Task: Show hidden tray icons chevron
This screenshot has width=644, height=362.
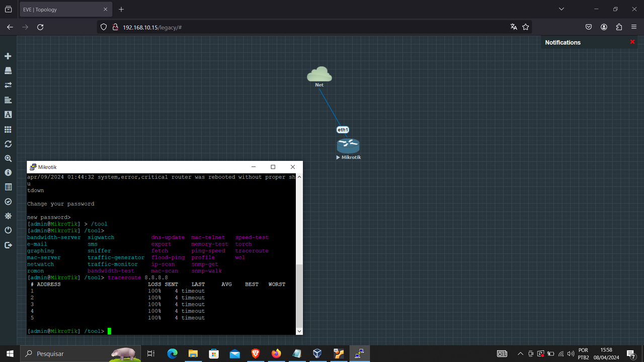Action: (520, 353)
